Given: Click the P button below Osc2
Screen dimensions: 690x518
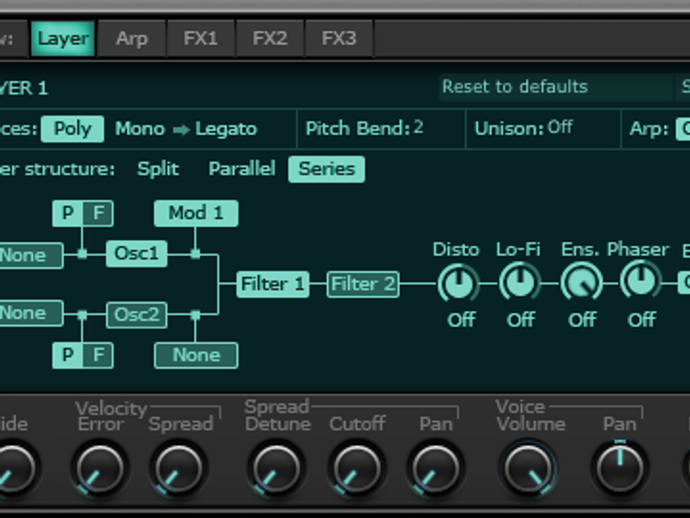Looking at the screenshot, I should point(67,355).
